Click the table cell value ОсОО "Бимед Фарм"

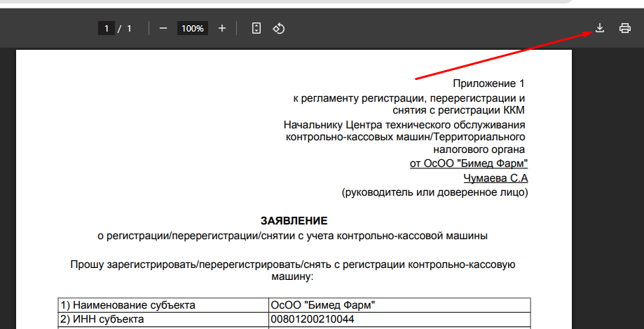pos(399,305)
